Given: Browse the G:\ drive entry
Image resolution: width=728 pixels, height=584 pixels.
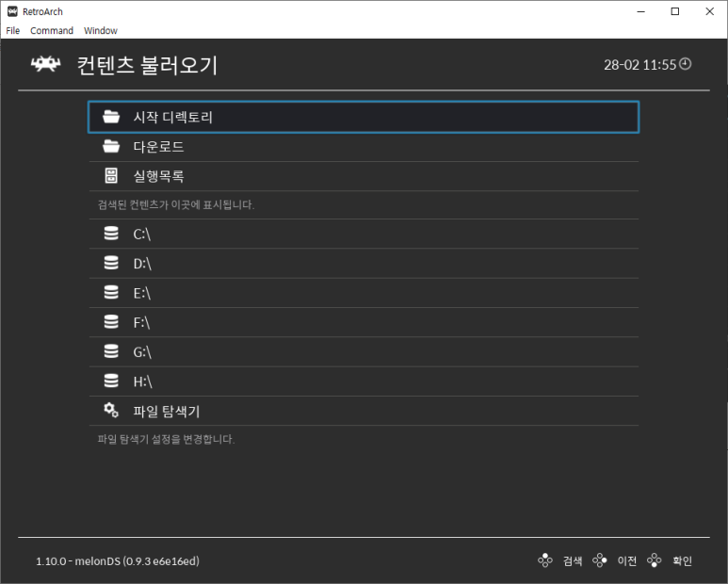Looking at the screenshot, I should point(364,352).
